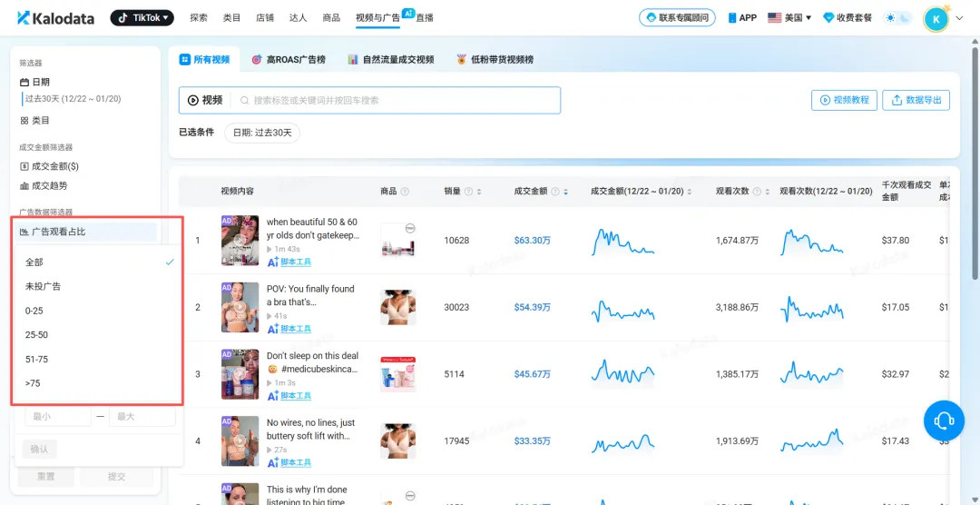980x505 pixels.
Task: Select the 未投广告 filter option
Action: click(x=44, y=286)
